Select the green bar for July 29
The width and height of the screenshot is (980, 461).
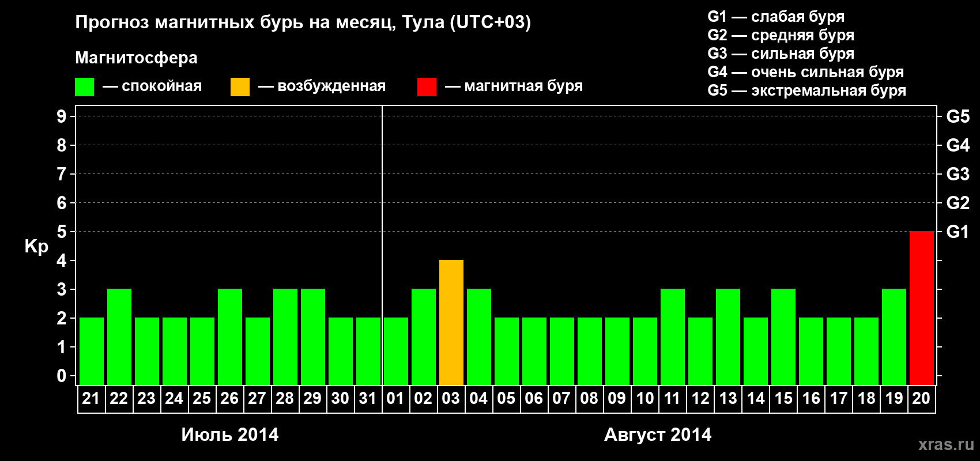312,337
